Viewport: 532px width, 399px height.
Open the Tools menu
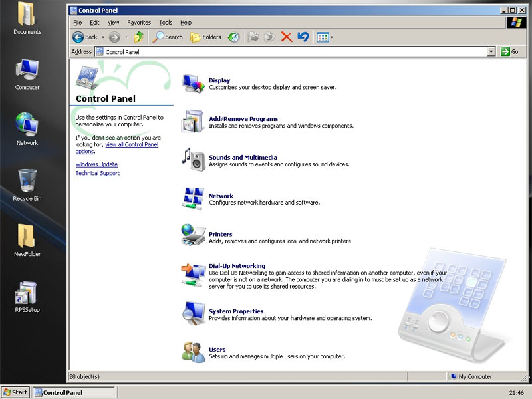[165, 22]
